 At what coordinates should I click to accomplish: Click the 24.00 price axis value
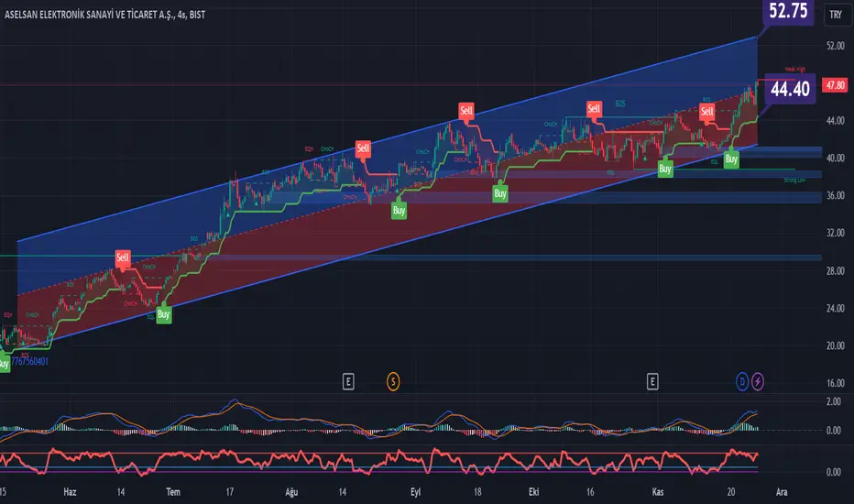click(x=835, y=309)
